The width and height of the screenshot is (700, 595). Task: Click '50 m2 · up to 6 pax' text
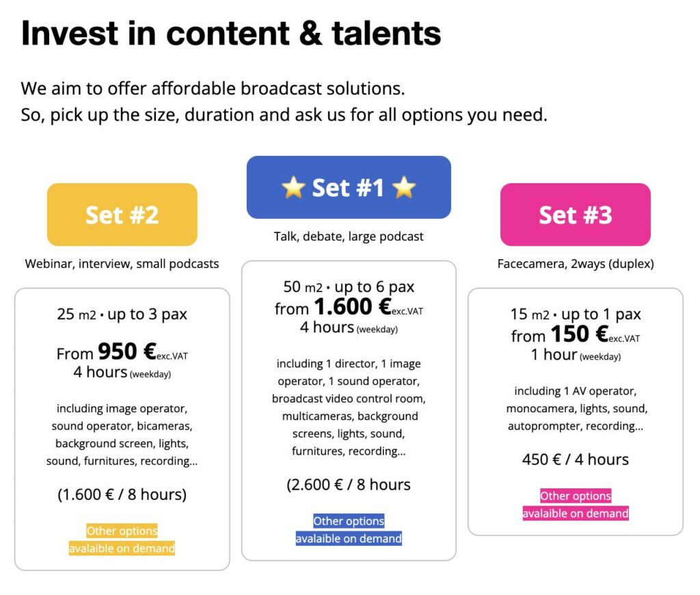click(x=349, y=287)
